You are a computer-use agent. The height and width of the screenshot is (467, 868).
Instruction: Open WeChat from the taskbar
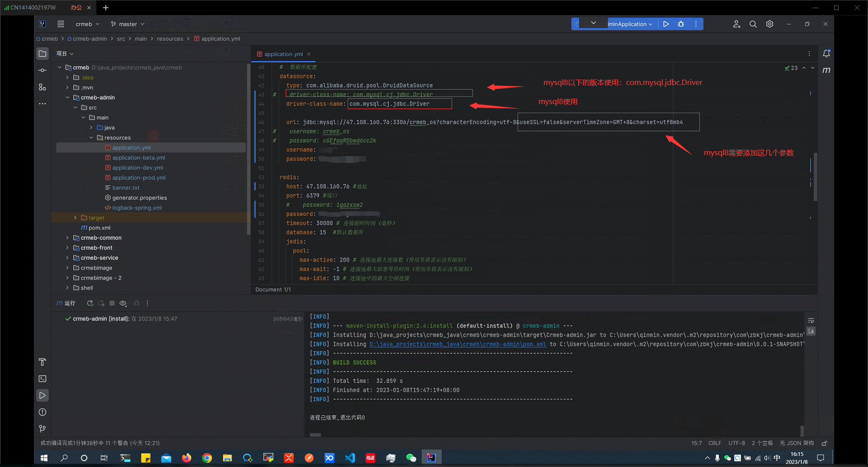click(x=411, y=458)
